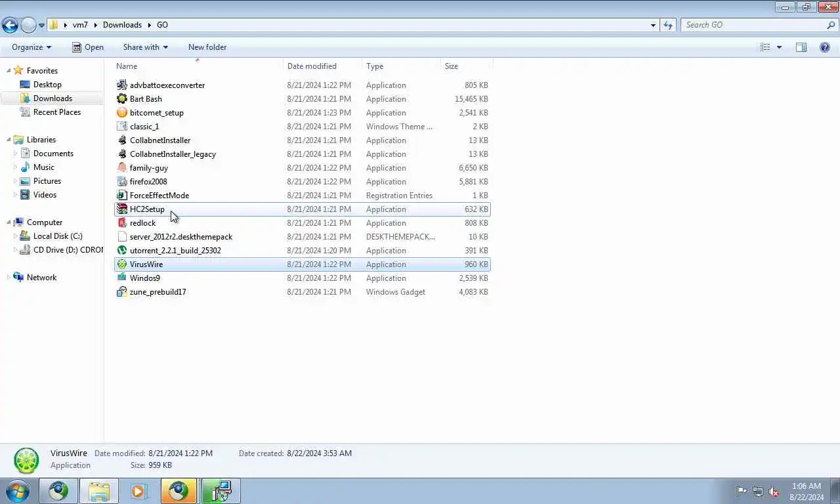Click the server_2012r2.deskthemepack file icon
The width and height of the screenshot is (840, 504).
click(121, 237)
